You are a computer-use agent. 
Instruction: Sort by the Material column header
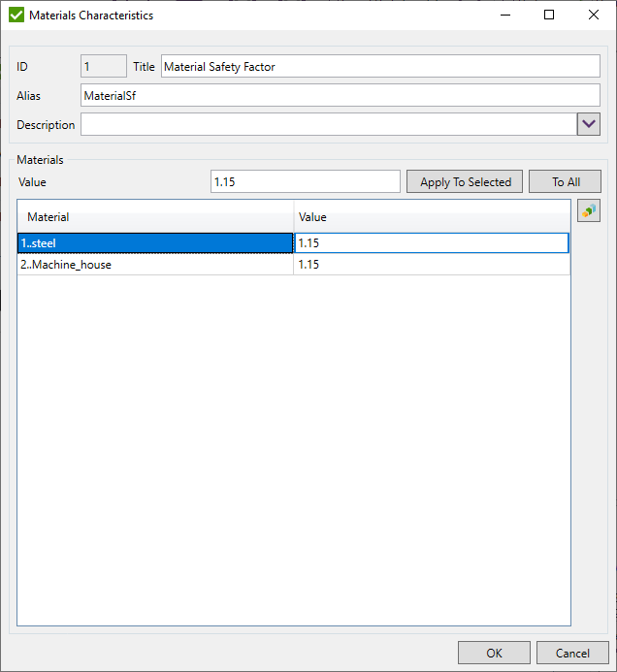[155, 217]
